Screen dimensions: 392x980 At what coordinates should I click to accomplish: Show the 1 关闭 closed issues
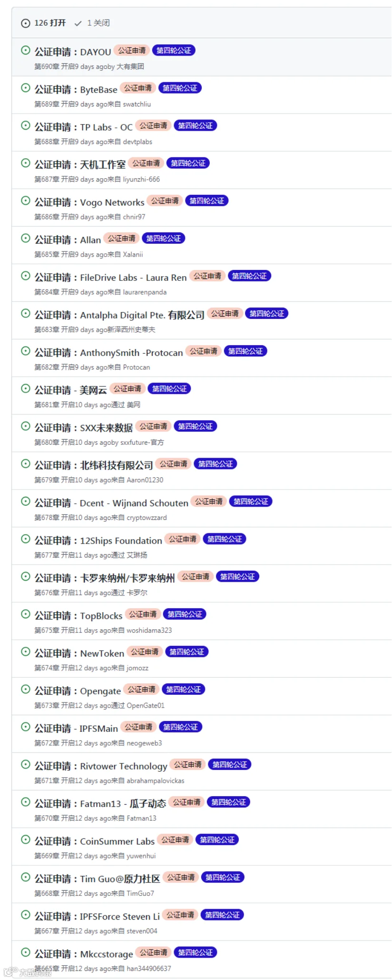(93, 23)
